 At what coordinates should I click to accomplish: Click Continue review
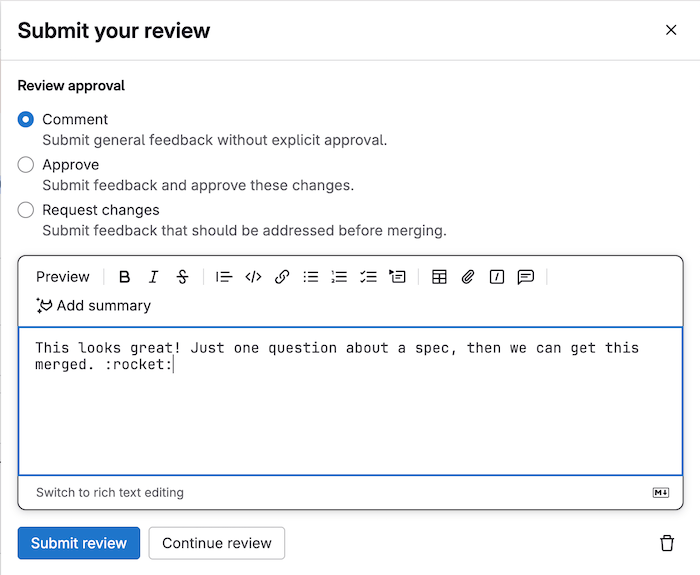click(x=217, y=543)
